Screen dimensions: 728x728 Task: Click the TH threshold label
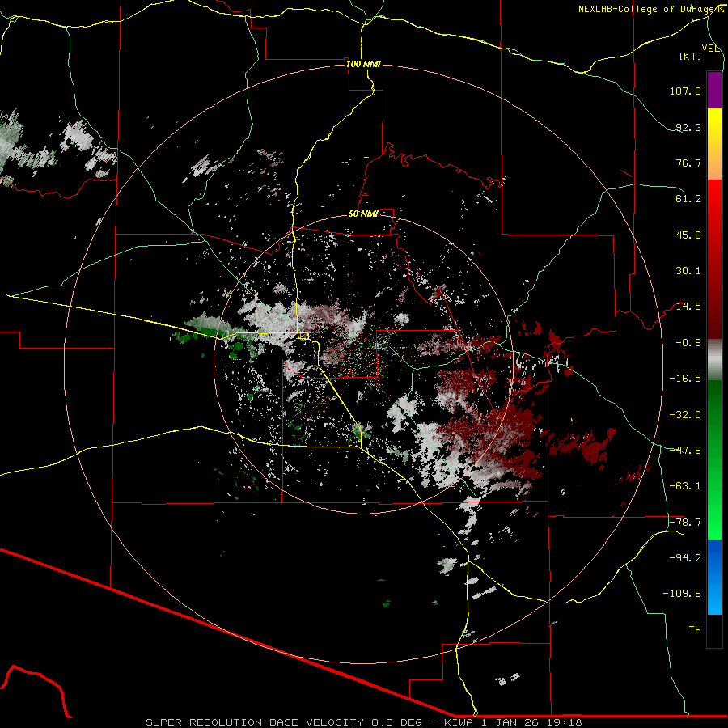695,630
